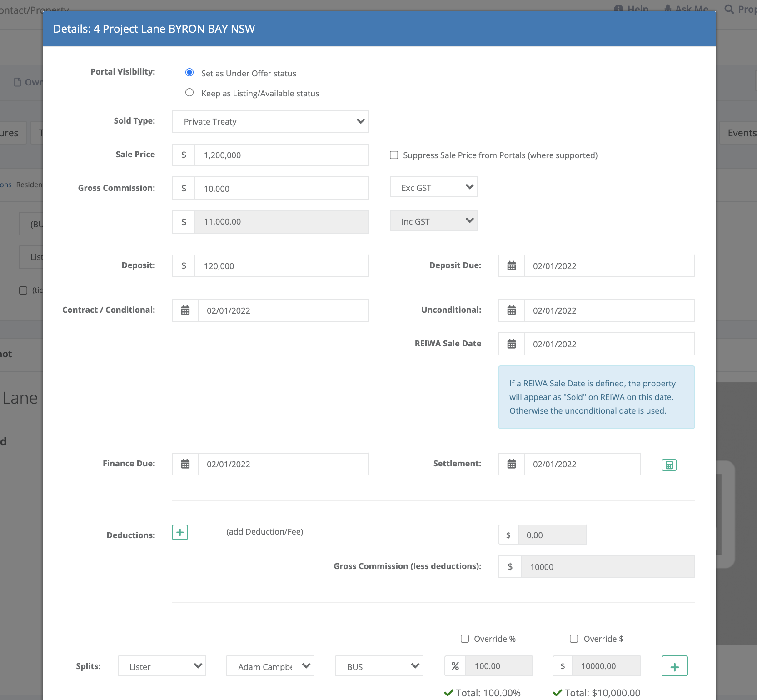This screenshot has height=700, width=757.
Task: Click the percent icon in Splits row
Action: coord(455,666)
